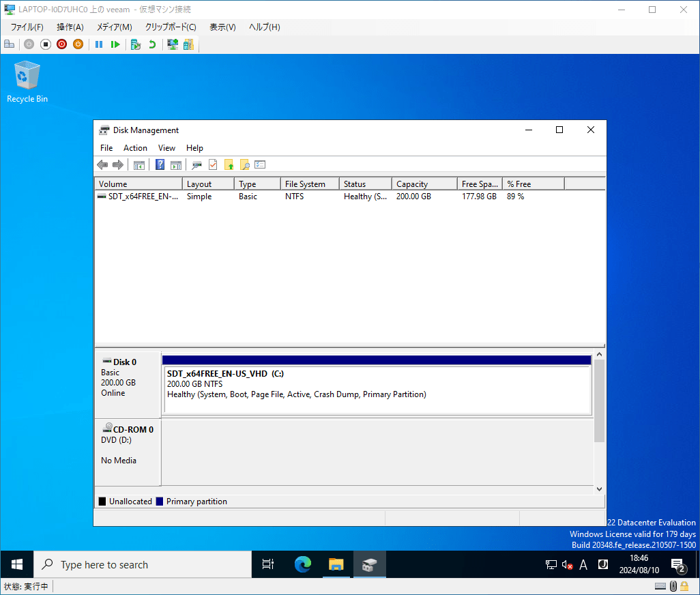Open the 表示(V) menu
Viewport: 700px width, 595px height.
click(x=222, y=27)
